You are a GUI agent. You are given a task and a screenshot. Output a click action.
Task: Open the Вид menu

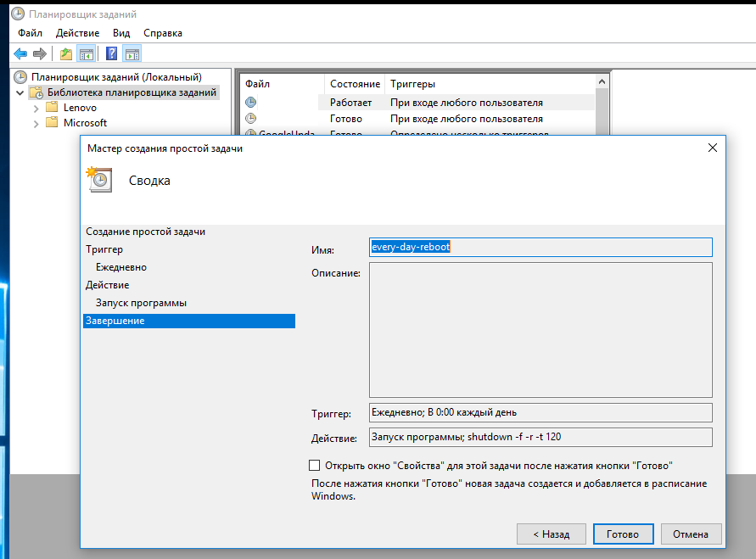pos(121,33)
